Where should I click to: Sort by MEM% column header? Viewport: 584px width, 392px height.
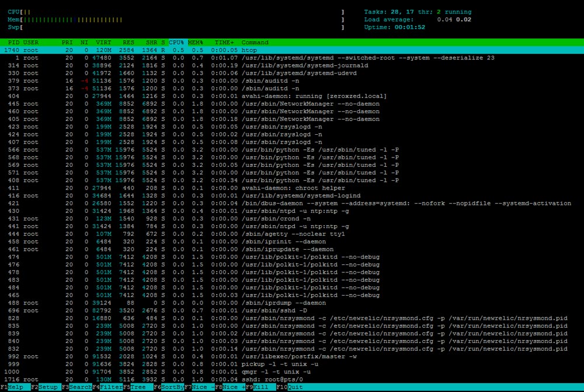tap(196, 43)
